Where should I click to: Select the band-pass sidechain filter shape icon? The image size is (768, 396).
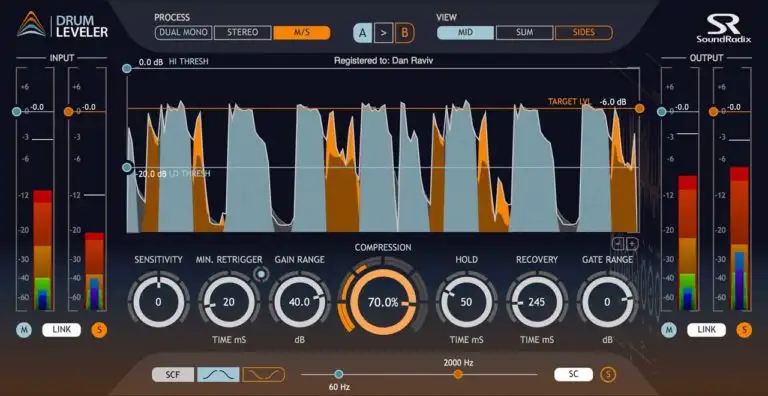pos(218,375)
